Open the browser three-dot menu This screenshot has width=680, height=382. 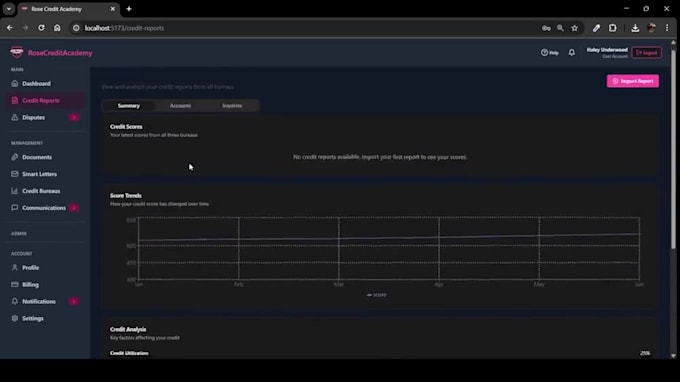click(667, 28)
